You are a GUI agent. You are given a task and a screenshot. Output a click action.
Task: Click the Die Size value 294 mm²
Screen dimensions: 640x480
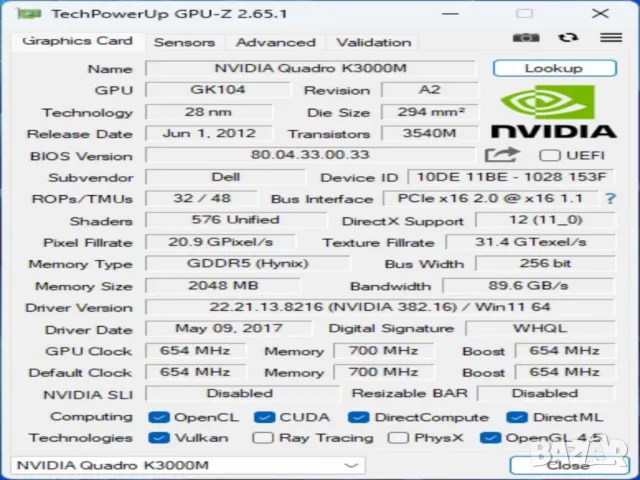point(430,112)
